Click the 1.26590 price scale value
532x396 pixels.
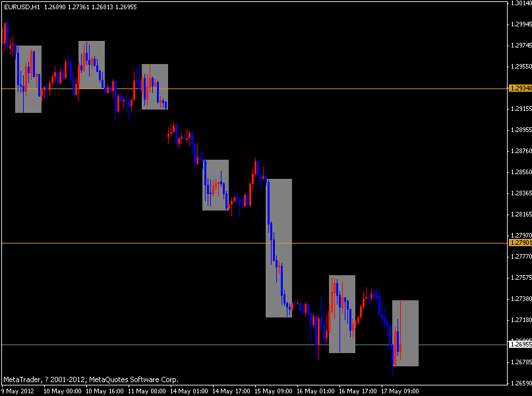pos(521,383)
